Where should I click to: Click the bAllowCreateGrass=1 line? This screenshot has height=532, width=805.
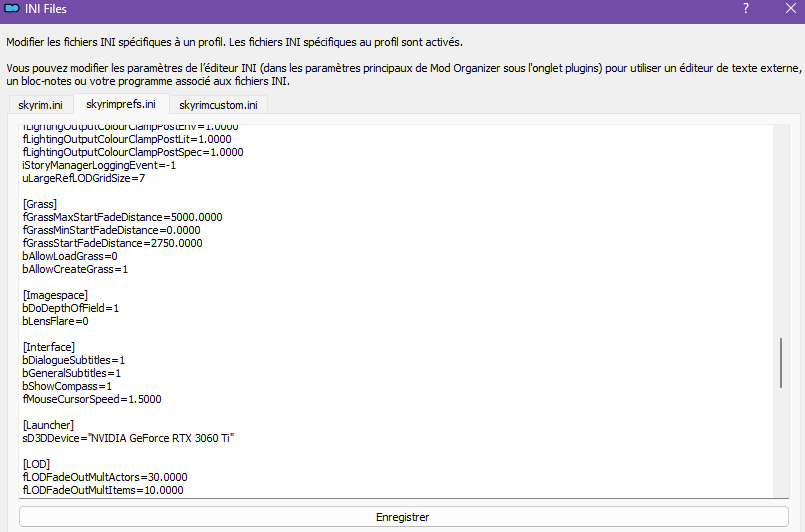point(75,269)
